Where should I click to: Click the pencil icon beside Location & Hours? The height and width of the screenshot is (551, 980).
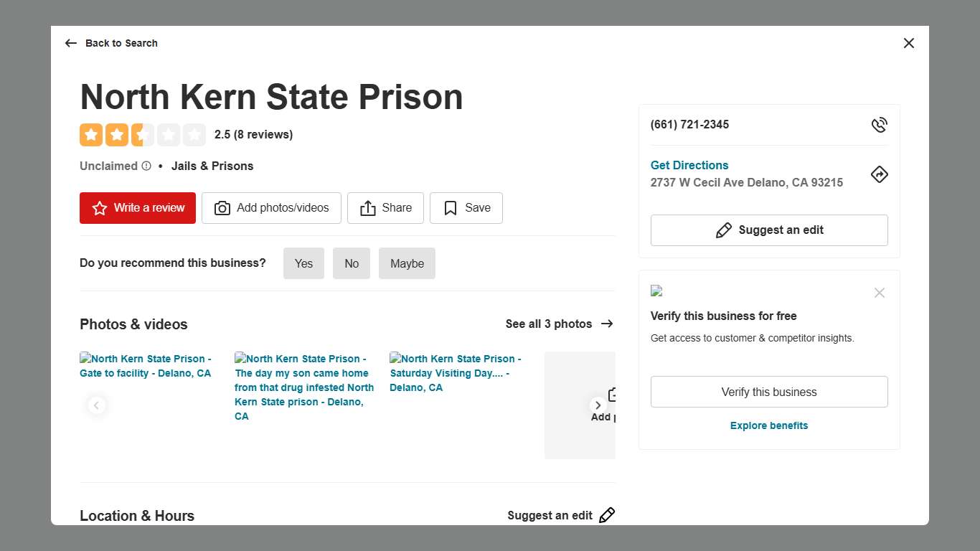(607, 515)
